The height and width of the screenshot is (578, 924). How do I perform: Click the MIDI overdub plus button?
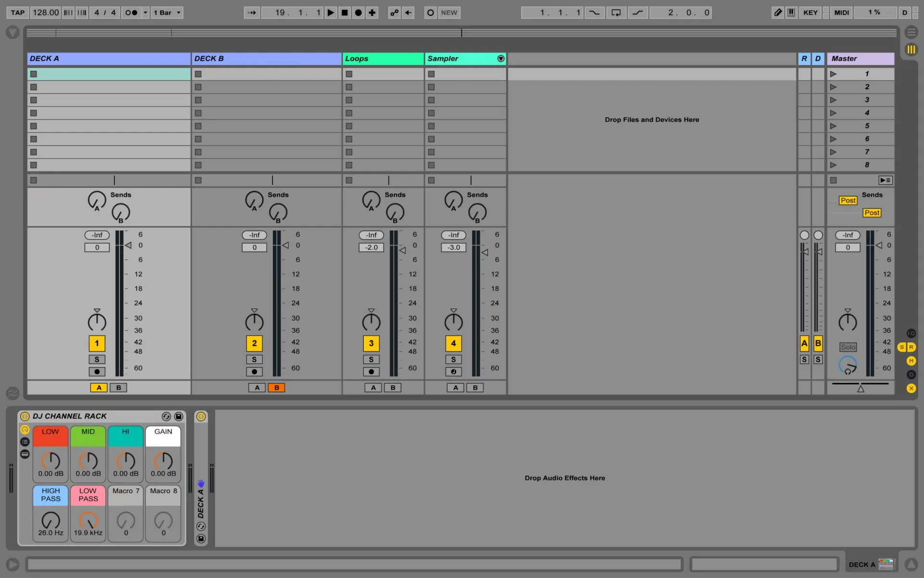372,13
